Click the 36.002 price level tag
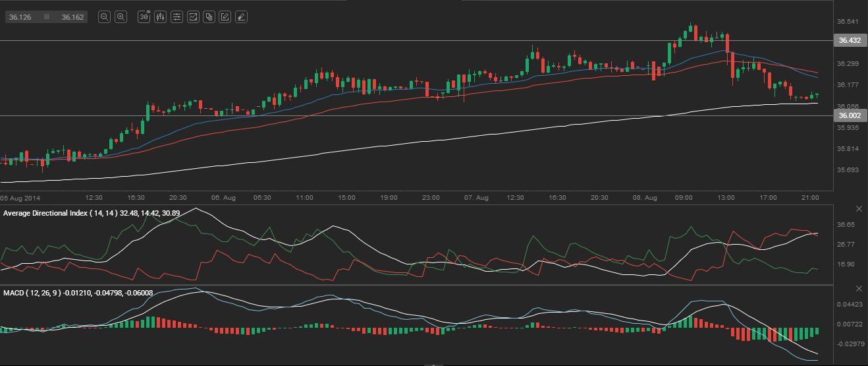 coord(850,115)
